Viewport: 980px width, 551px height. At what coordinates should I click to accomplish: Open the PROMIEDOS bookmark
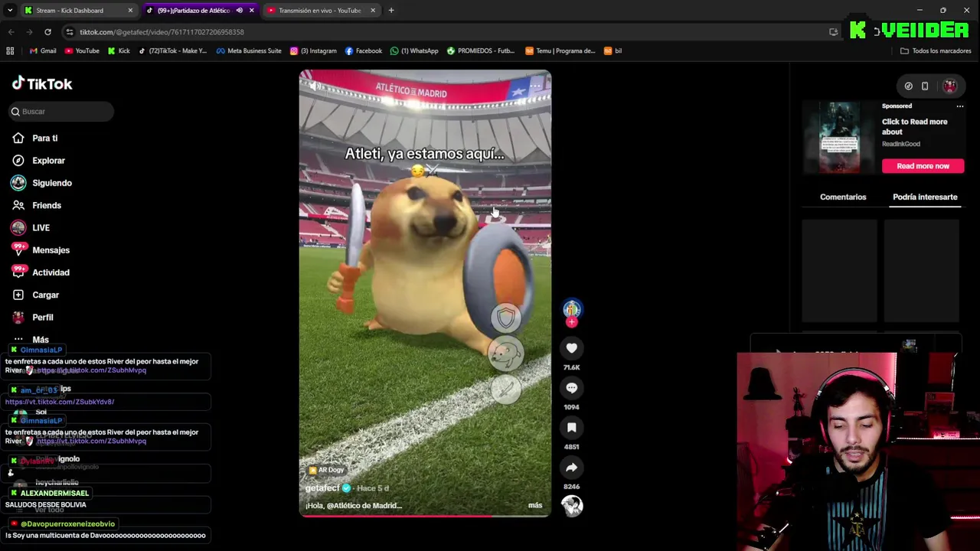(x=481, y=51)
